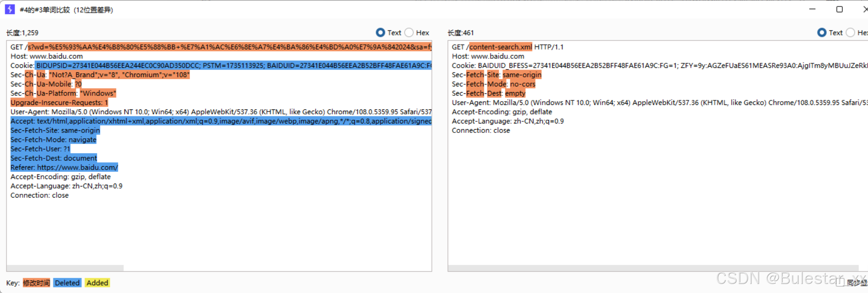Click the Key: label at bottom left
The width and height of the screenshot is (868, 293).
[13, 283]
